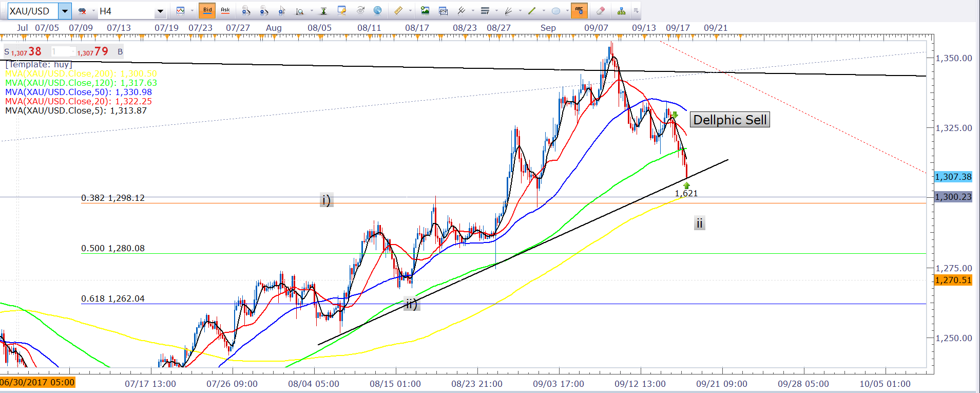Click the Dellphic Sell label
Screen dimensions: 980x393
point(729,120)
